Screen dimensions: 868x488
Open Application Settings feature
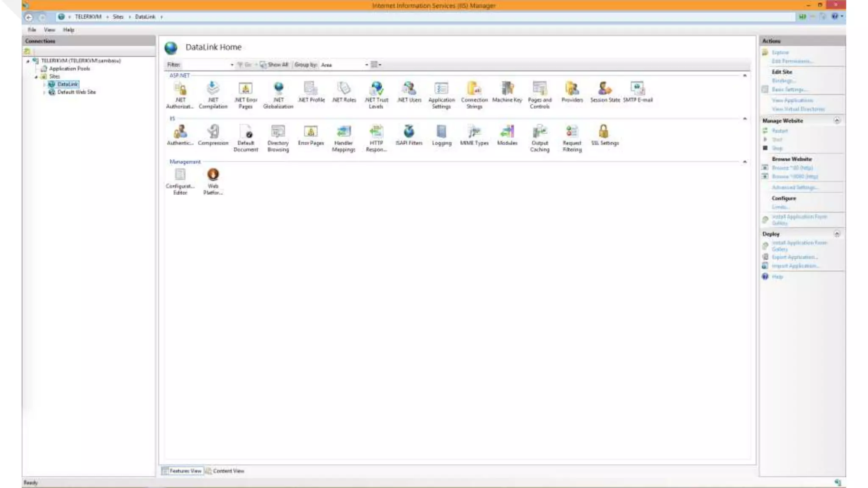tap(441, 95)
